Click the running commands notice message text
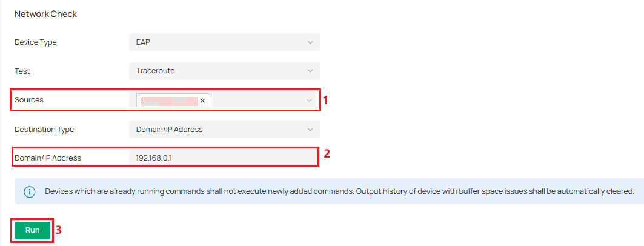644x246 pixels. 339,191
